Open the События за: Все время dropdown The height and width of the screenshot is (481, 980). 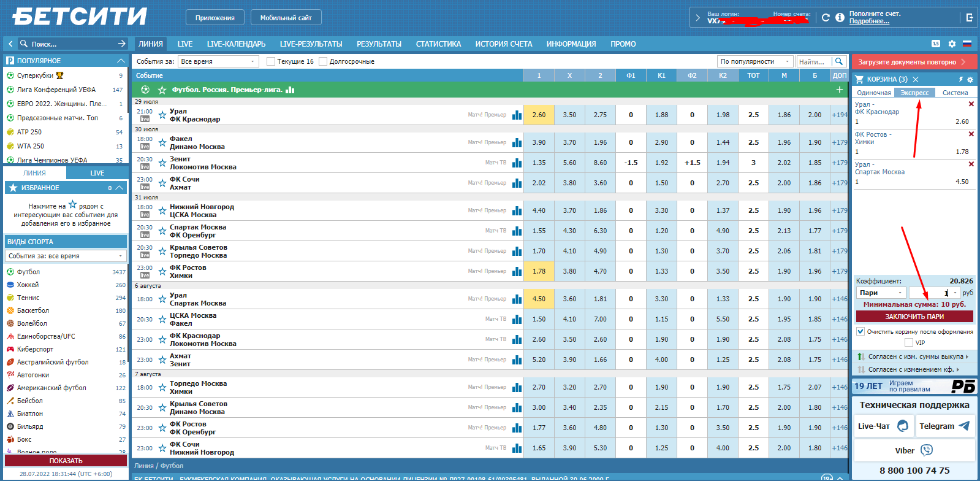(x=218, y=61)
